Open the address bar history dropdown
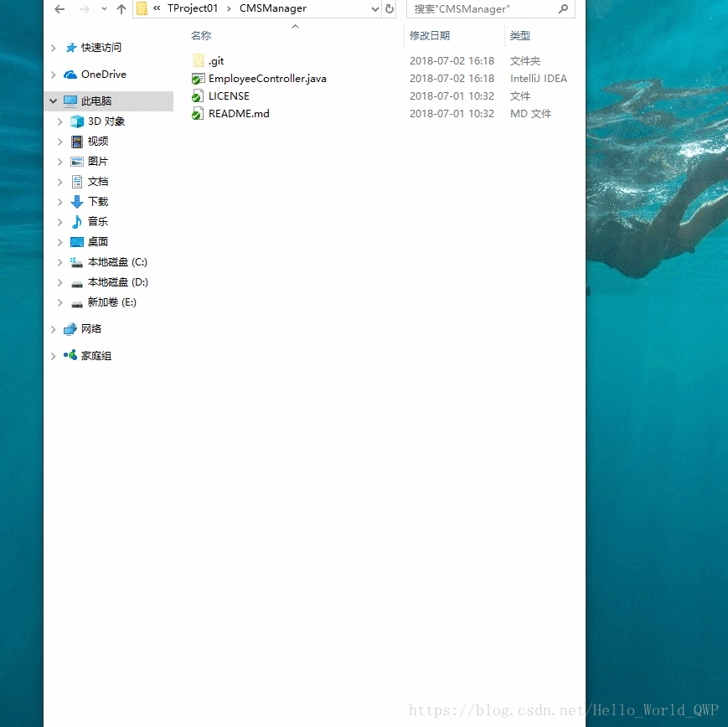This screenshot has height=727, width=728. [x=374, y=9]
